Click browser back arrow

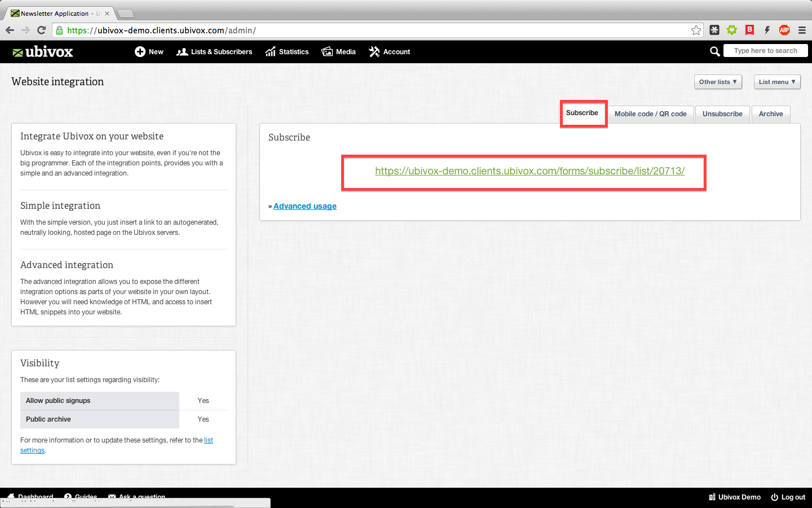pos(10,30)
